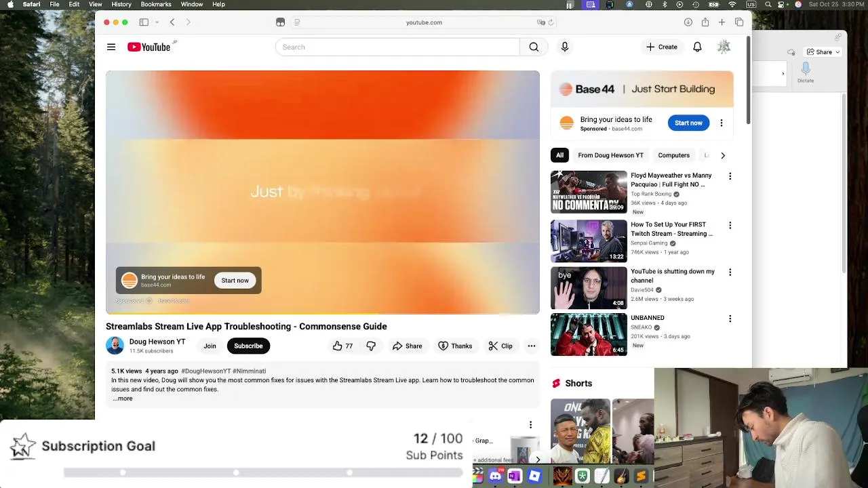
Task: Go back in Safari
Action: coord(172,22)
